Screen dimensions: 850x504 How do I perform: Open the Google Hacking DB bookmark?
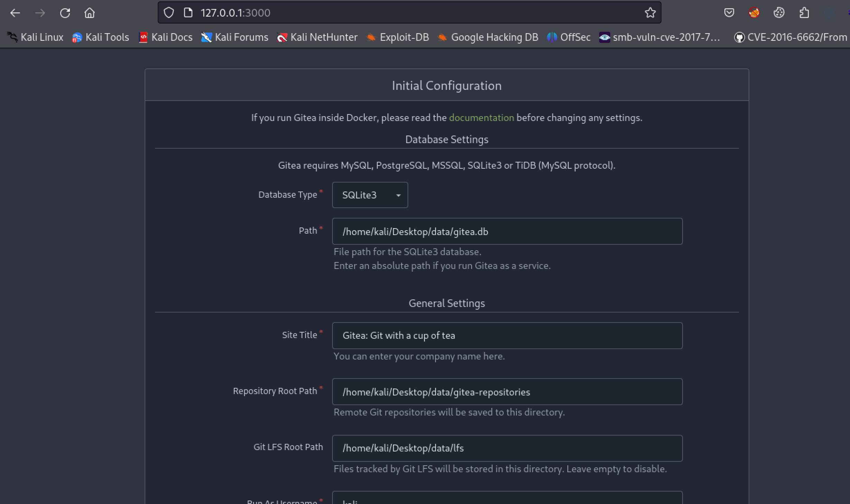click(x=488, y=37)
